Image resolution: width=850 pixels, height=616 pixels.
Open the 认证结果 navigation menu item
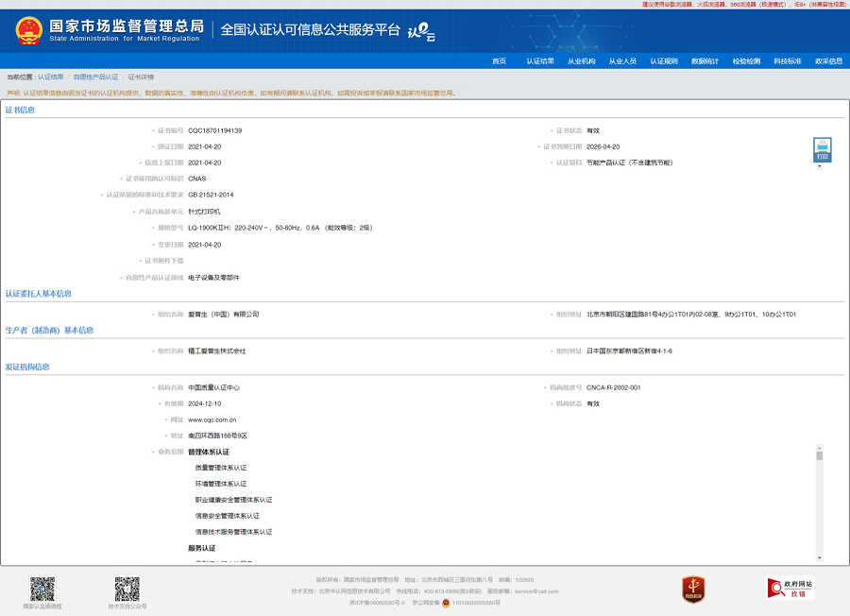539,60
